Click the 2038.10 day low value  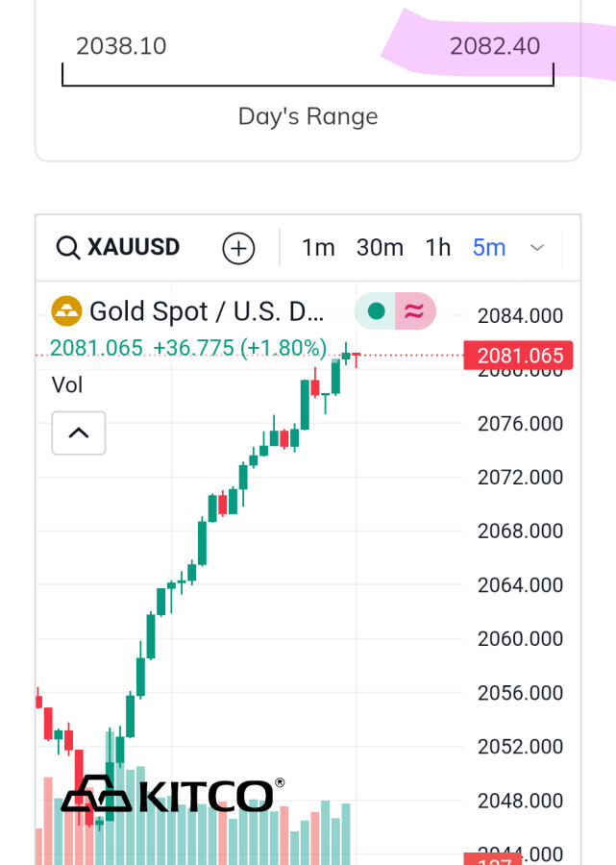pos(121,45)
